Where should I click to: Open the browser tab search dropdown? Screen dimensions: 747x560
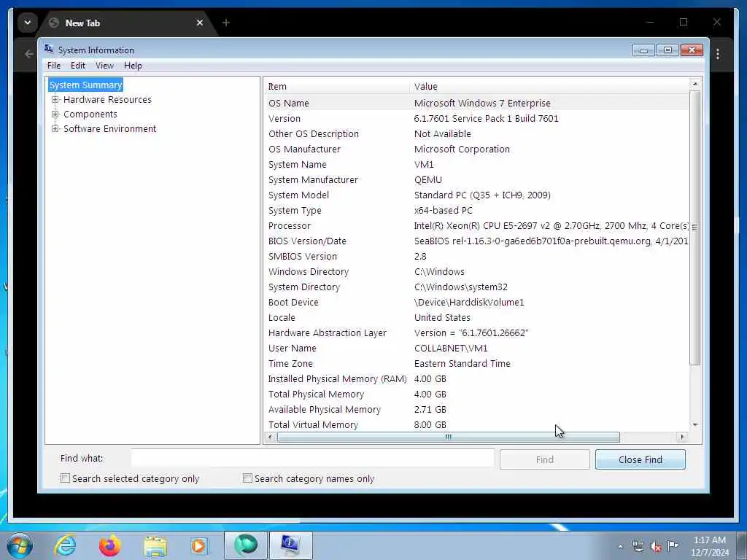28,23
